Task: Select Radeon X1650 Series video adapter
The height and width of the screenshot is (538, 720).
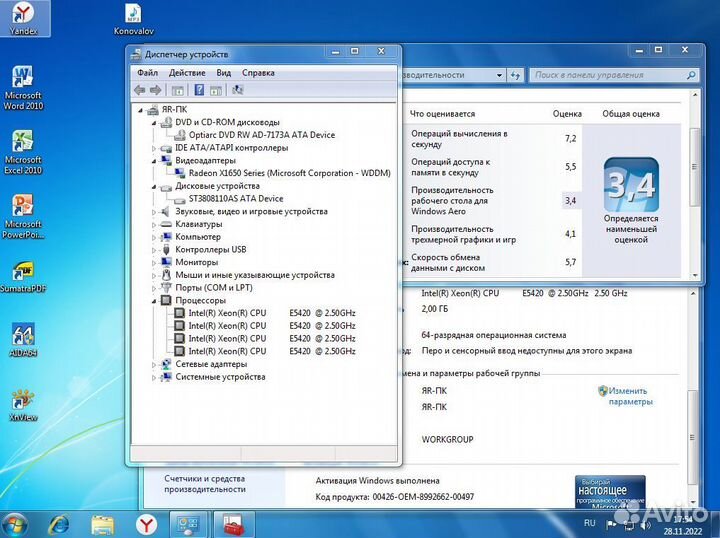Action: pos(290,174)
